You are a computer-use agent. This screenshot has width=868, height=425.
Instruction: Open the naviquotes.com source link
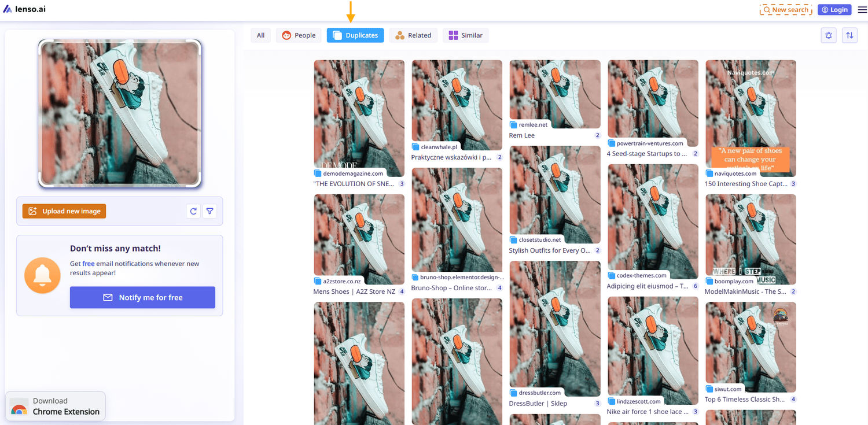coord(735,173)
